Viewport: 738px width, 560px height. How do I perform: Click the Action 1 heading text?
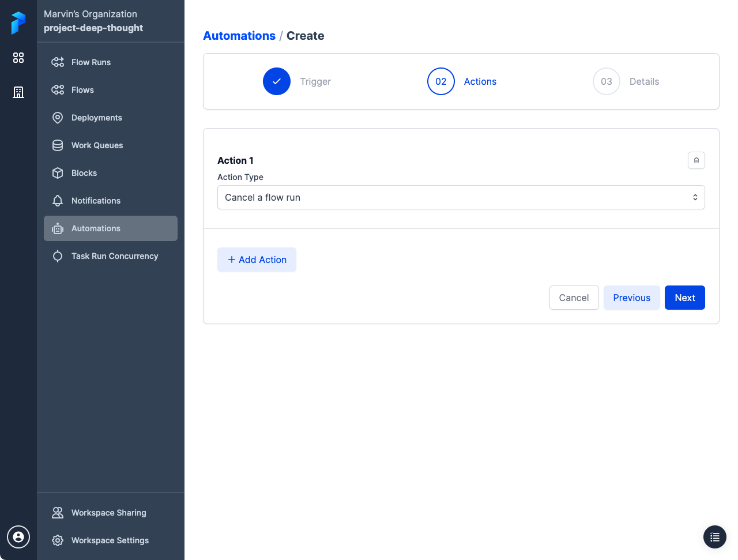pos(235,160)
